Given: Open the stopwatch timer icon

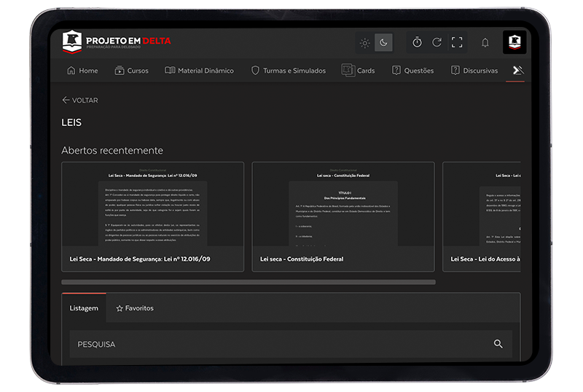Looking at the screenshot, I should pos(417,42).
